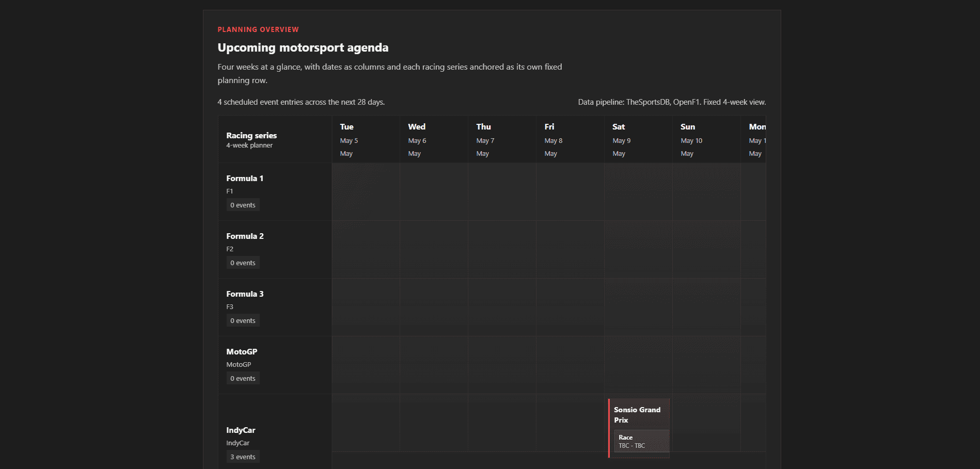The height and width of the screenshot is (469, 980).
Task: Click the F3 abbreviation under Formula 3
Action: (x=230, y=307)
